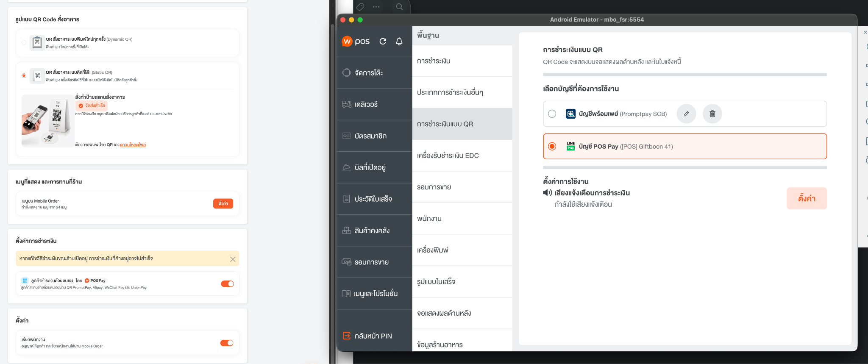Screen dimensions: 868x364
Task: Open เครื่องรับชำระเงิน EDC settings item
Action: (x=462, y=156)
